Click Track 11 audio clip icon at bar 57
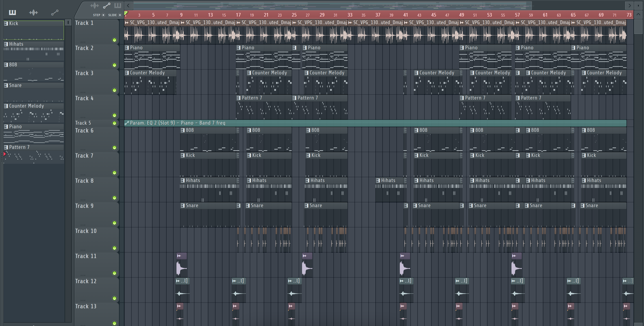The image size is (644, 326). (514, 256)
